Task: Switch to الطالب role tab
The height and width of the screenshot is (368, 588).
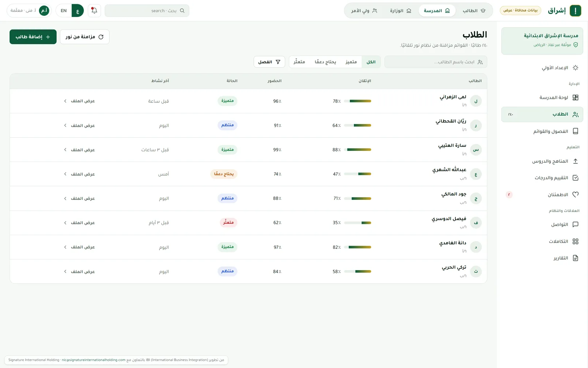Action: pos(474,11)
